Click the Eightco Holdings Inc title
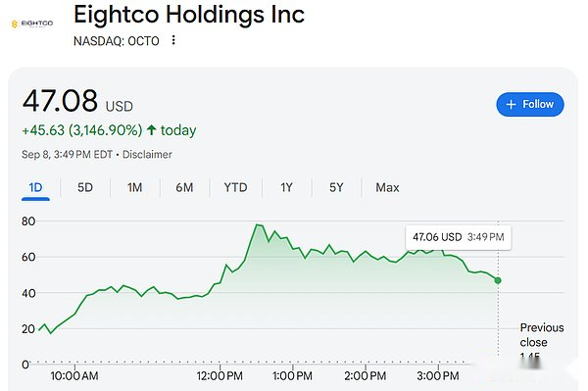 tap(189, 15)
